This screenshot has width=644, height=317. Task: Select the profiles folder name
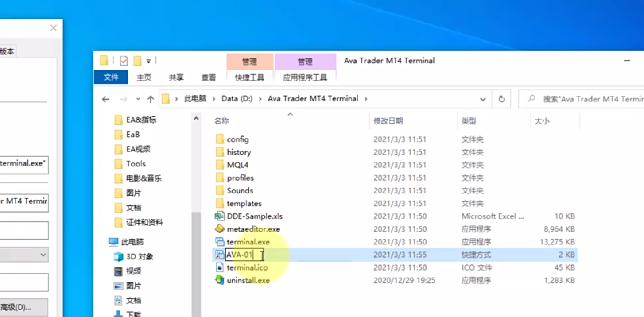coord(241,178)
